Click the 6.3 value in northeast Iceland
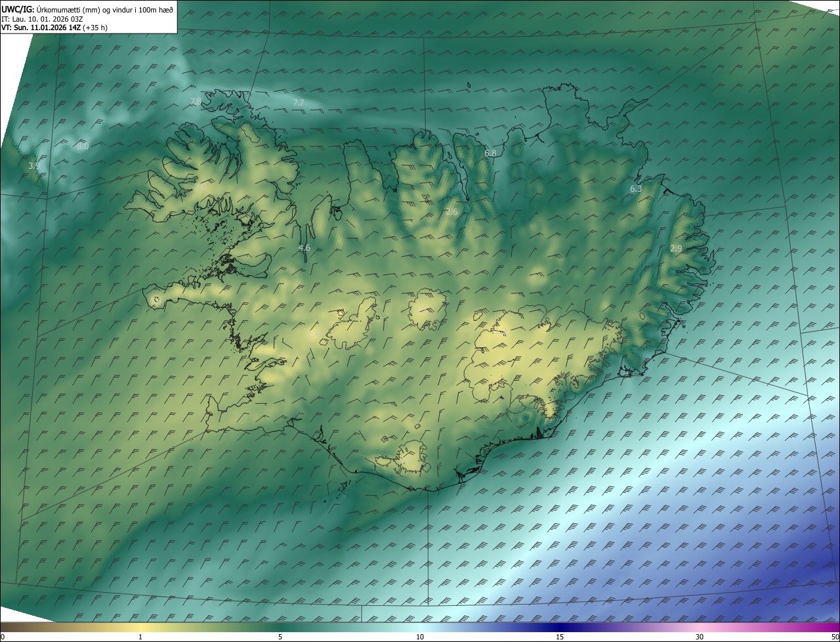The image size is (840, 642). (x=636, y=189)
